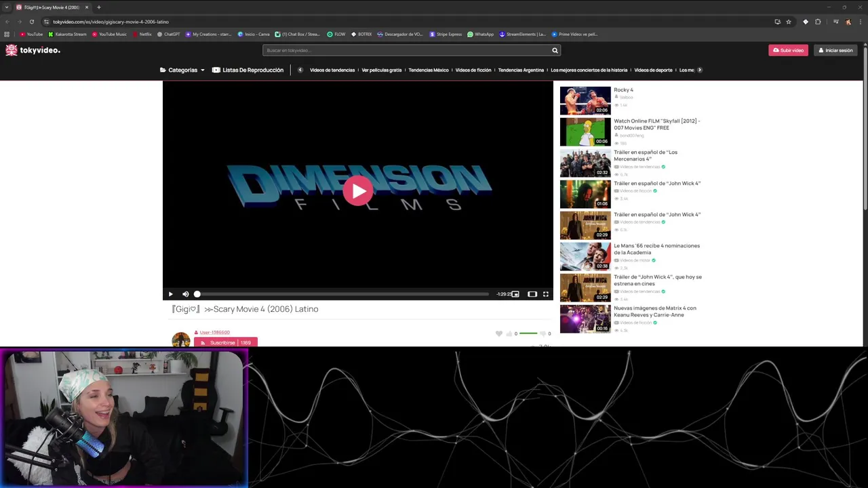Image resolution: width=868 pixels, height=488 pixels.
Task: Click the thumbs-down dislike icon
Action: point(542,333)
